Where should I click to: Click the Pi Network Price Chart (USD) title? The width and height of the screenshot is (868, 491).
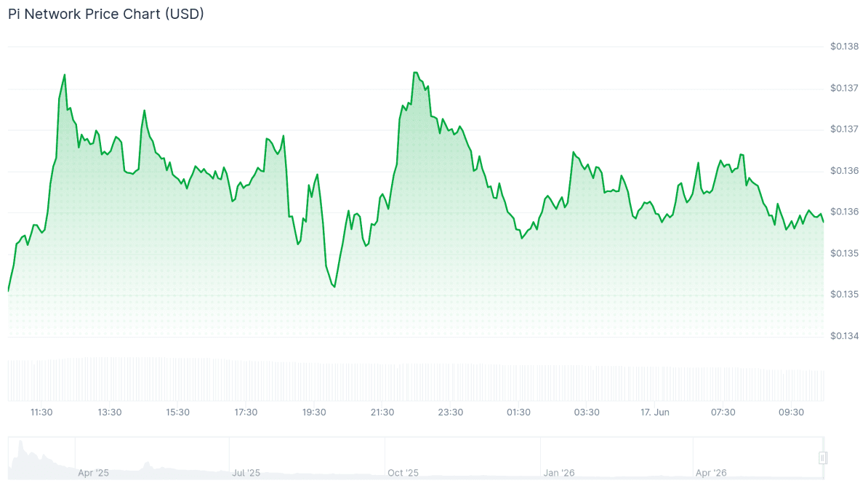tap(105, 14)
